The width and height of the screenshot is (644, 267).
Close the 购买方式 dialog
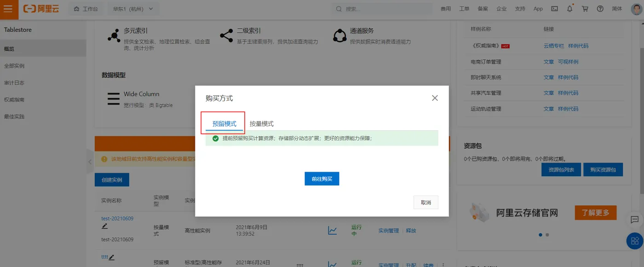pos(435,98)
